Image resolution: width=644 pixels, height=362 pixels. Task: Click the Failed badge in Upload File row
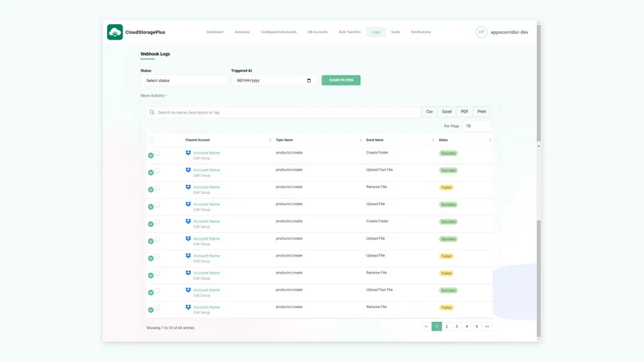(446, 256)
